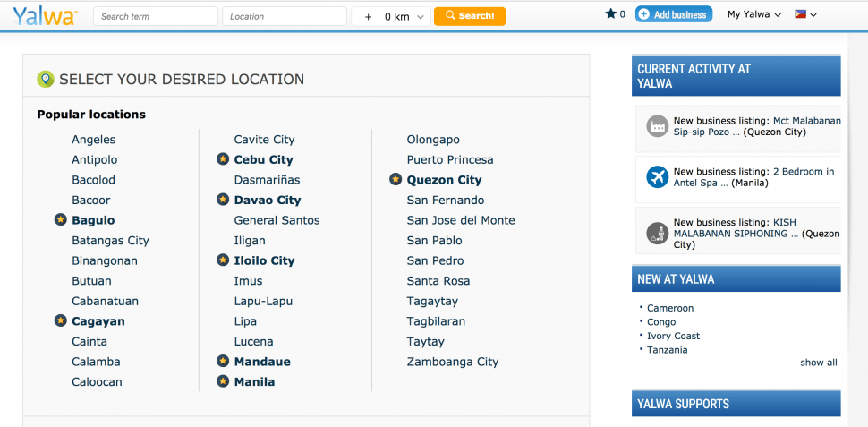The width and height of the screenshot is (868, 427).
Task: Click the star icon next to Quezon City
Action: pos(396,179)
